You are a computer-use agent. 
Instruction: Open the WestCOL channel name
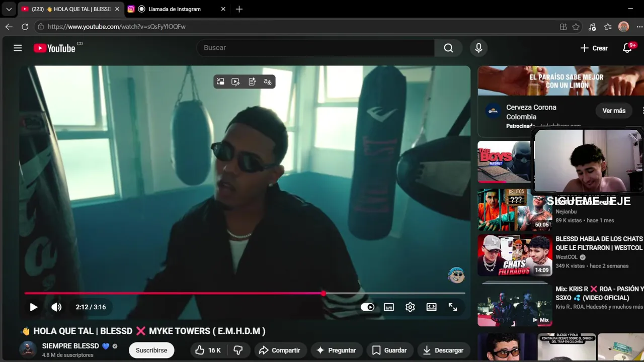click(567, 257)
